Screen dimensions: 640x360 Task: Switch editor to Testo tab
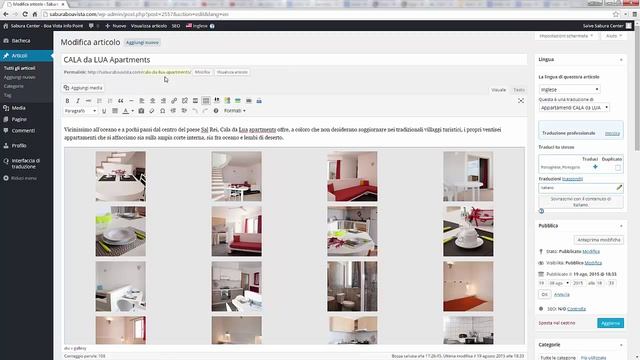(x=519, y=90)
